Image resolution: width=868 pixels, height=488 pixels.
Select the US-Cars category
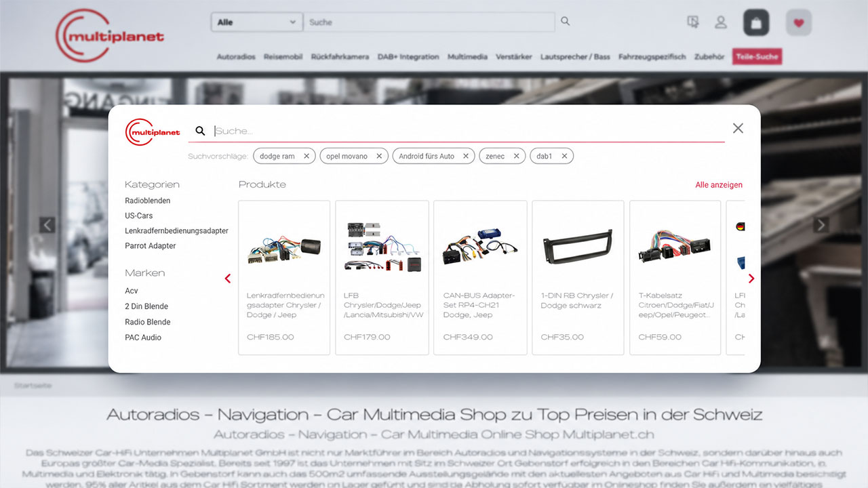click(139, 216)
